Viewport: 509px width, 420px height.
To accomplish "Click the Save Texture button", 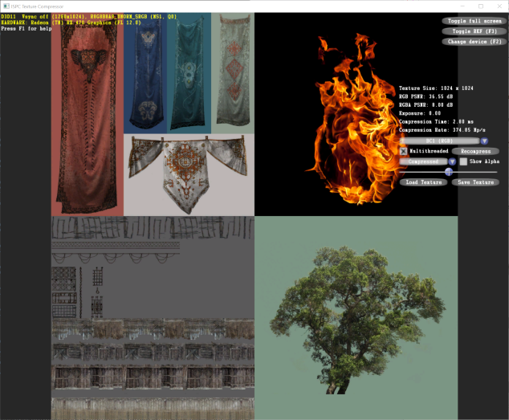I will tap(475, 182).
